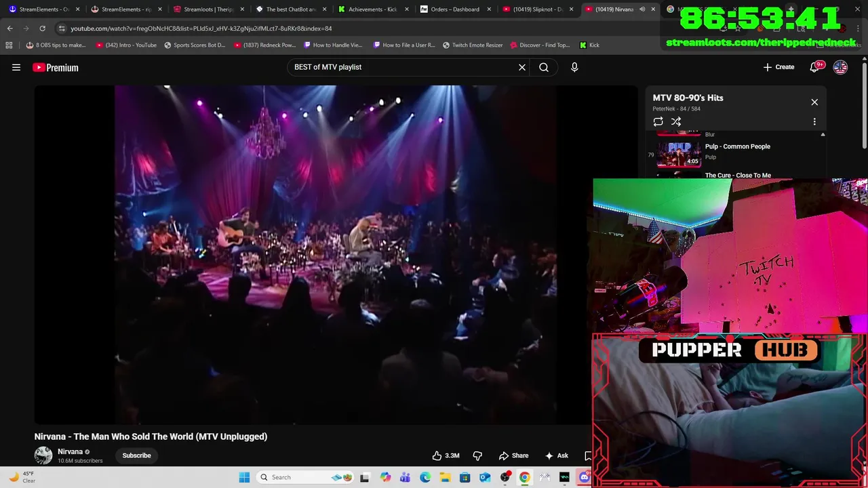Viewport: 868px width, 488px height.
Task: Switch to Achievements - Kick tab
Action: tap(372, 9)
